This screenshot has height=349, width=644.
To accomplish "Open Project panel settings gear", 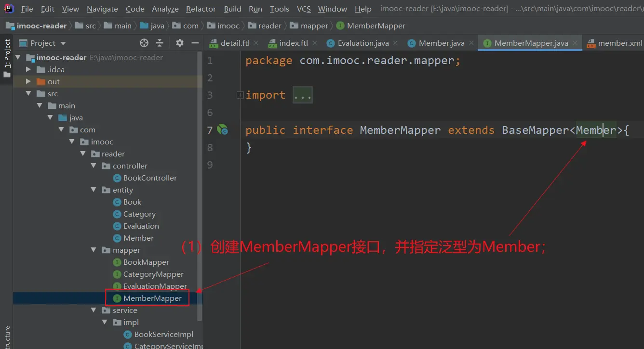I will pos(180,43).
